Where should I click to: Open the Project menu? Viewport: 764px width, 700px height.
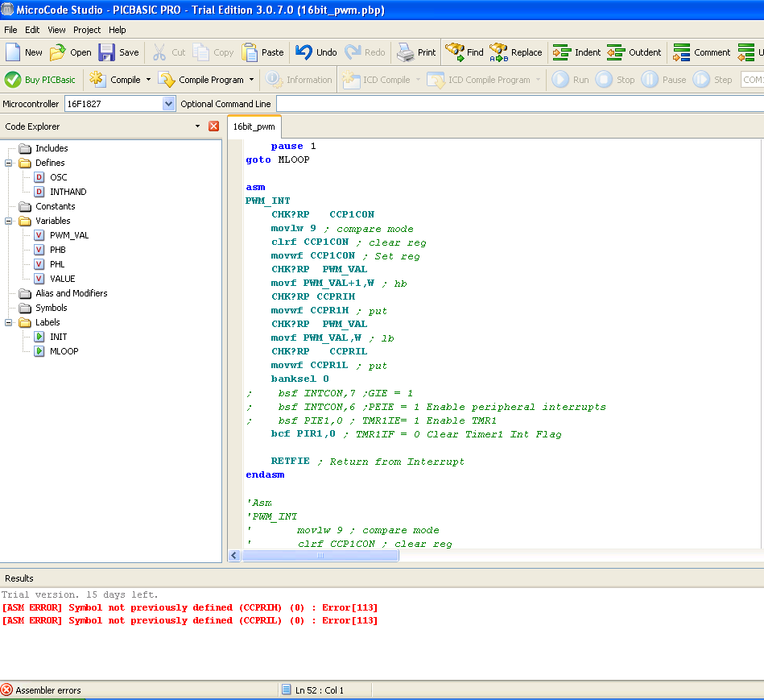pyautogui.click(x=87, y=30)
